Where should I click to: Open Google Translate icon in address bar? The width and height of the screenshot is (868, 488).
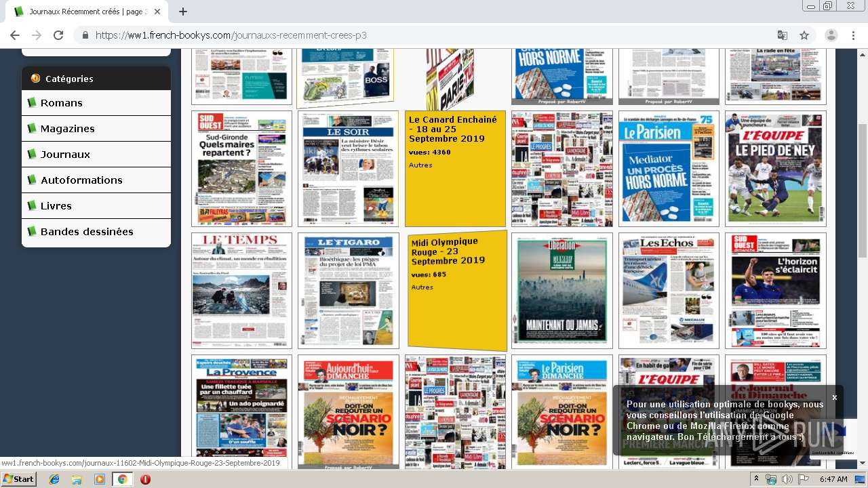783,35
